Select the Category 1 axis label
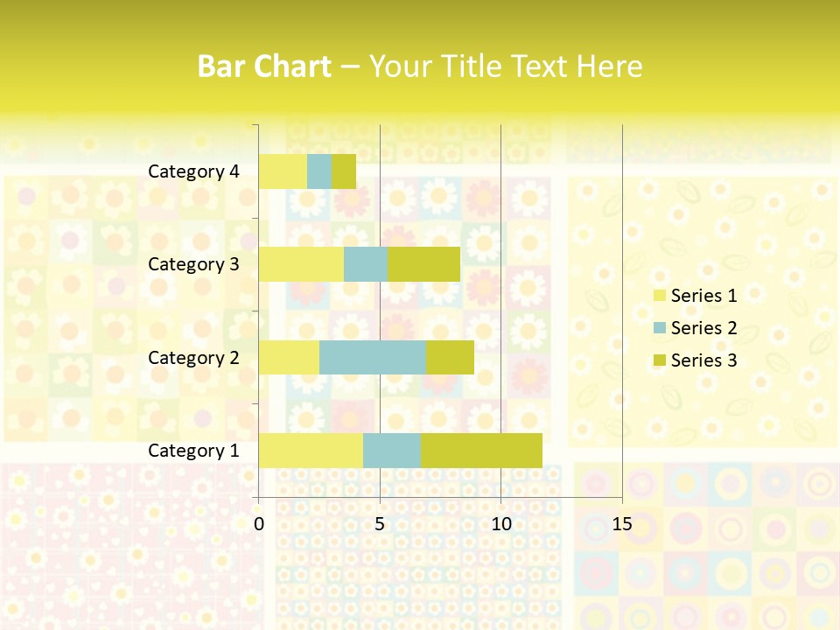Viewport: 840px width, 630px height. [x=193, y=451]
